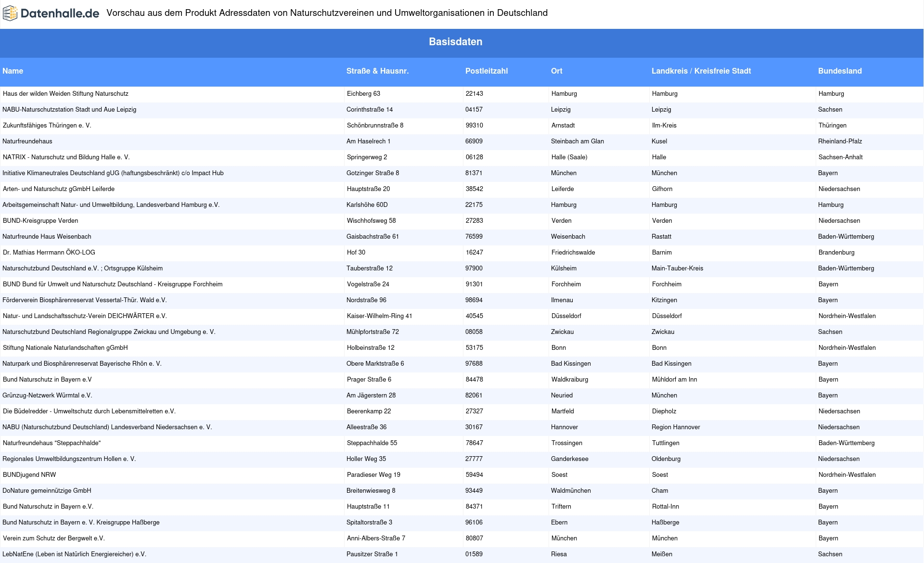
Task: Select Dr. Mathias Herrmann ÖKO-LOG
Action: 49,253
